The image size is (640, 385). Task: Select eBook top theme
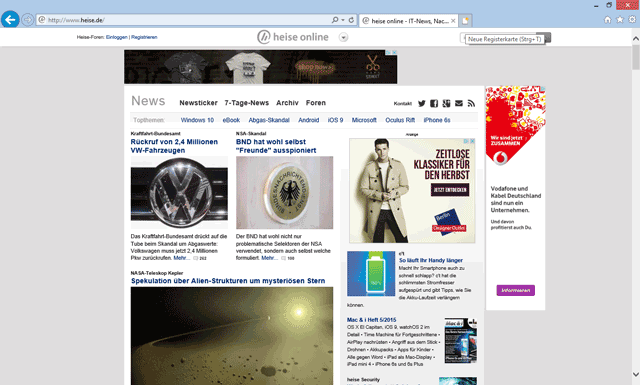231,120
